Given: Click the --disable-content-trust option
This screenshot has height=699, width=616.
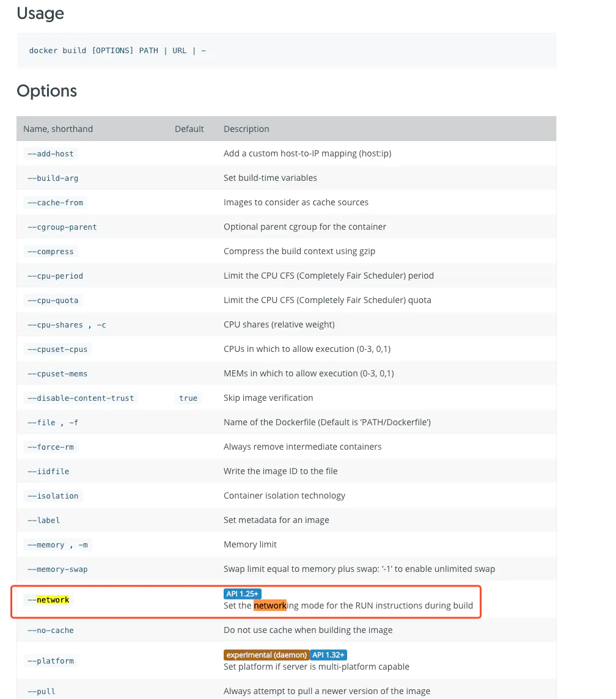Looking at the screenshot, I should (81, 398).
